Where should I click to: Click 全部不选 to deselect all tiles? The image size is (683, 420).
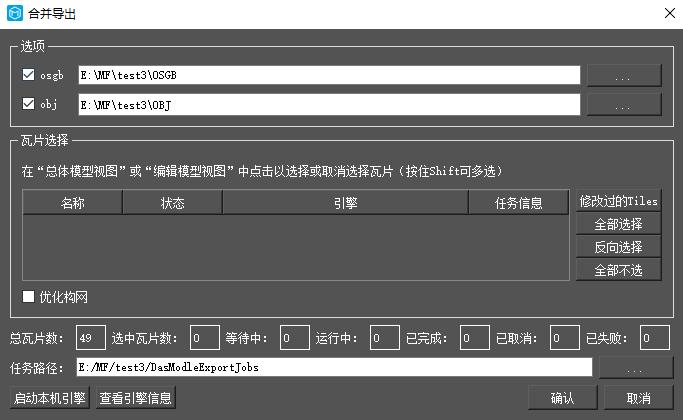pos(619,270)
